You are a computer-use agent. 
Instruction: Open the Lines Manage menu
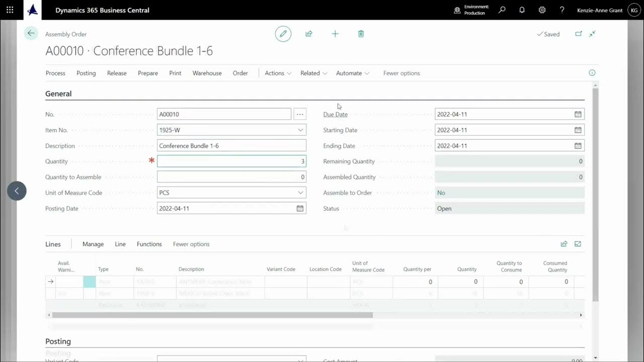(93, 244)
